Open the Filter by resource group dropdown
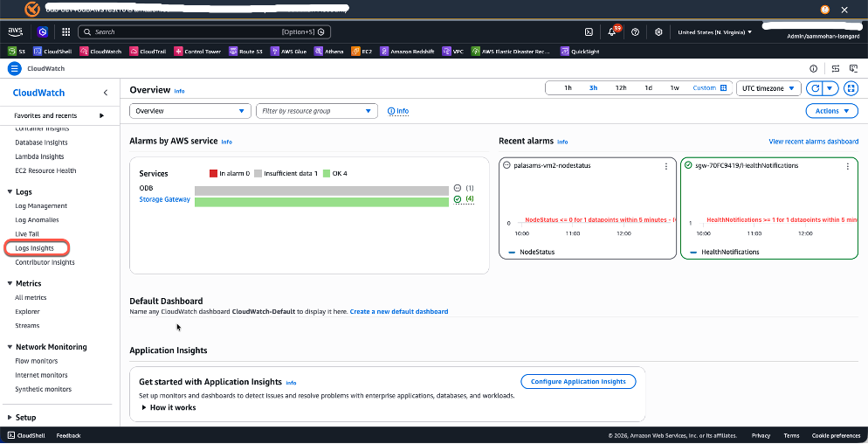The image size is (868, 444). click(x=317, y=111)
